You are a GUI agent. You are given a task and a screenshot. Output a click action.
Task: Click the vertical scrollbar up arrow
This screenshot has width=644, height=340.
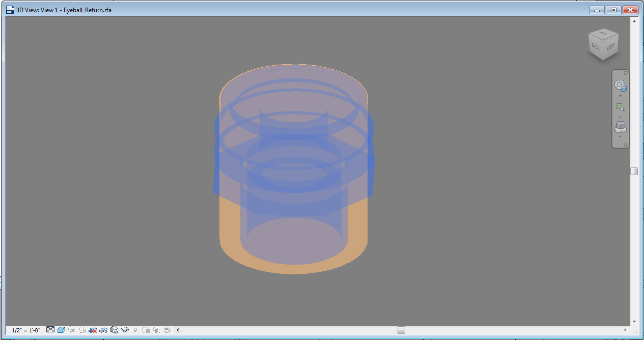coord(634,21)
